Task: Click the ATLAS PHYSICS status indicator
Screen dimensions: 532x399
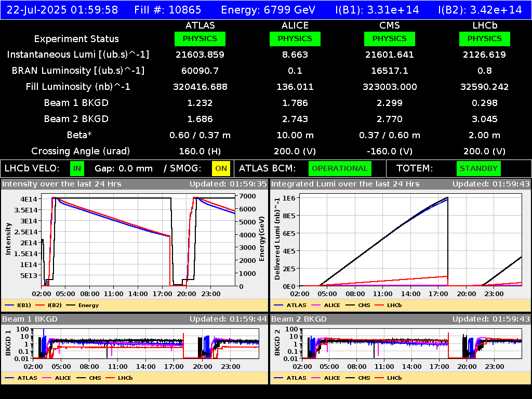Action: click(200, 38)
